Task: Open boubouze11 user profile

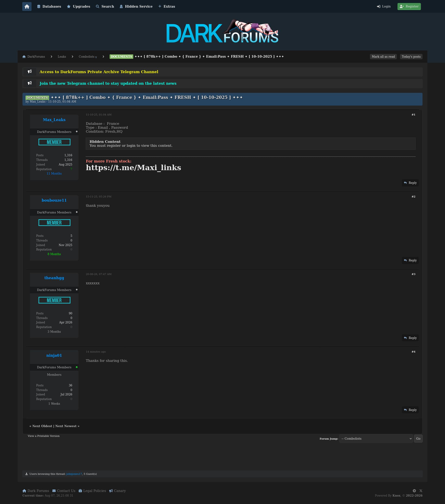Action: [54, 200]
